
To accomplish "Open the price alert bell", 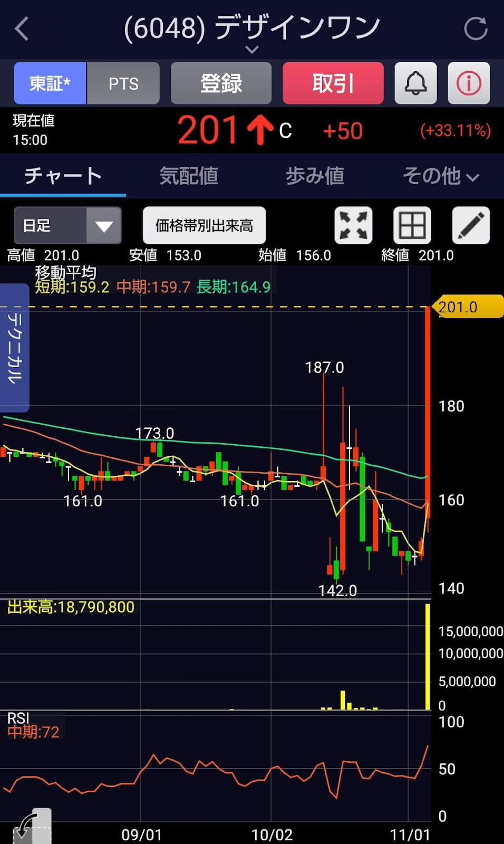I will 415,83.
